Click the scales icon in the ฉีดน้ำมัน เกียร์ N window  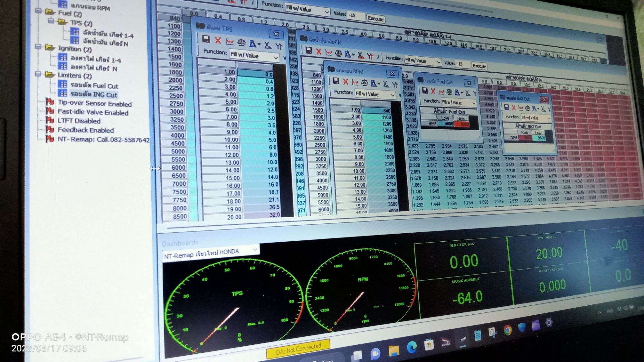click(338, 53)
